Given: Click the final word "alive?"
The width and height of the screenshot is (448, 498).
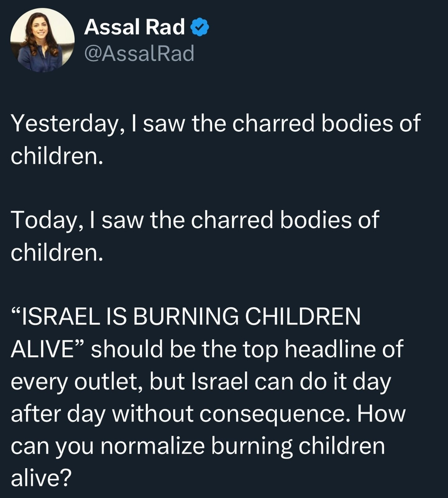Looking at the screenshot, I should (41, 478).
